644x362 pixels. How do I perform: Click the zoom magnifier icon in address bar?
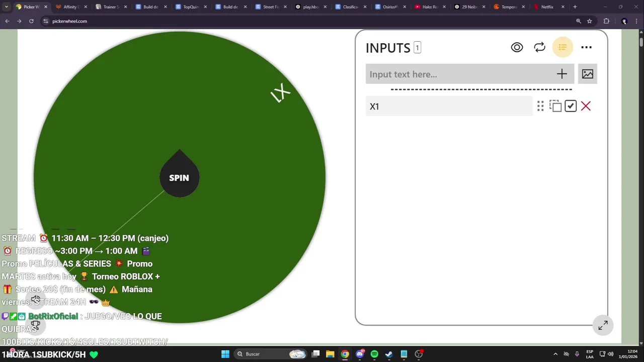point(579,21)
